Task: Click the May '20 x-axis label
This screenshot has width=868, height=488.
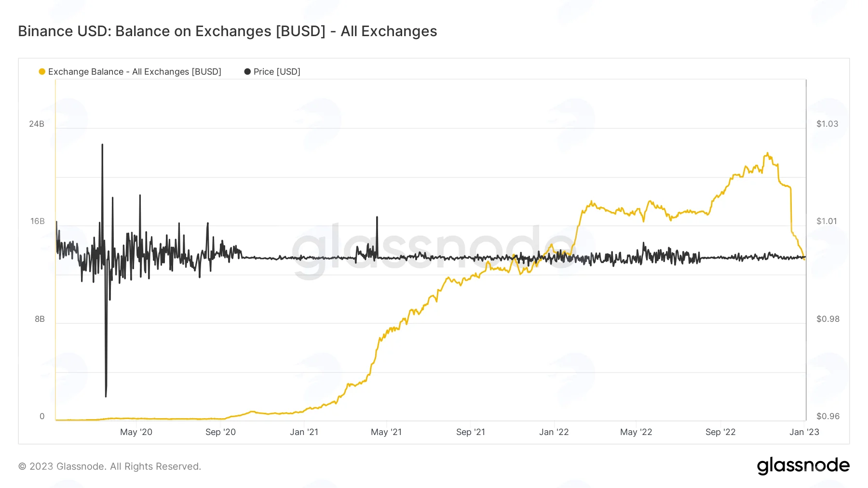Action: pos(136,432)
